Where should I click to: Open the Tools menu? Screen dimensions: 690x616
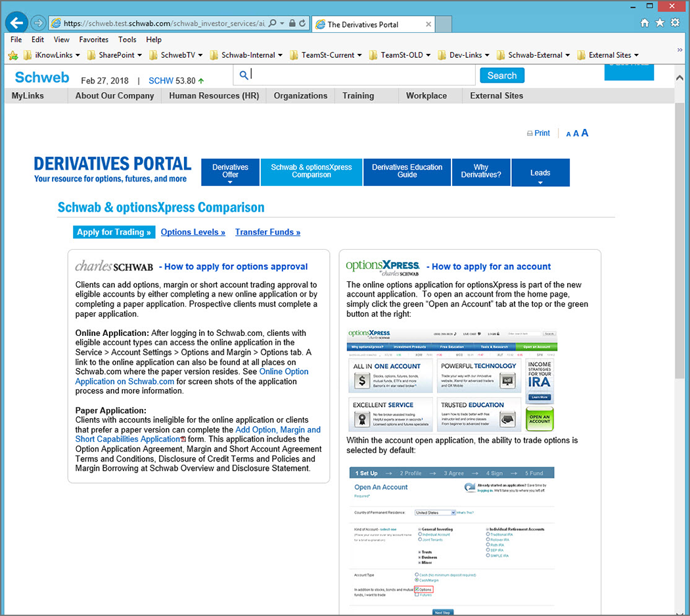(127, 39)
